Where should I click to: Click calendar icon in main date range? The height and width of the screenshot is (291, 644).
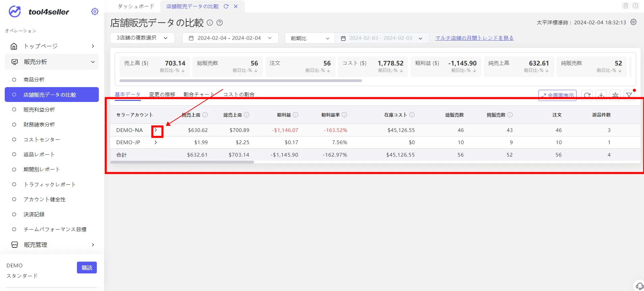coord(191,38)
